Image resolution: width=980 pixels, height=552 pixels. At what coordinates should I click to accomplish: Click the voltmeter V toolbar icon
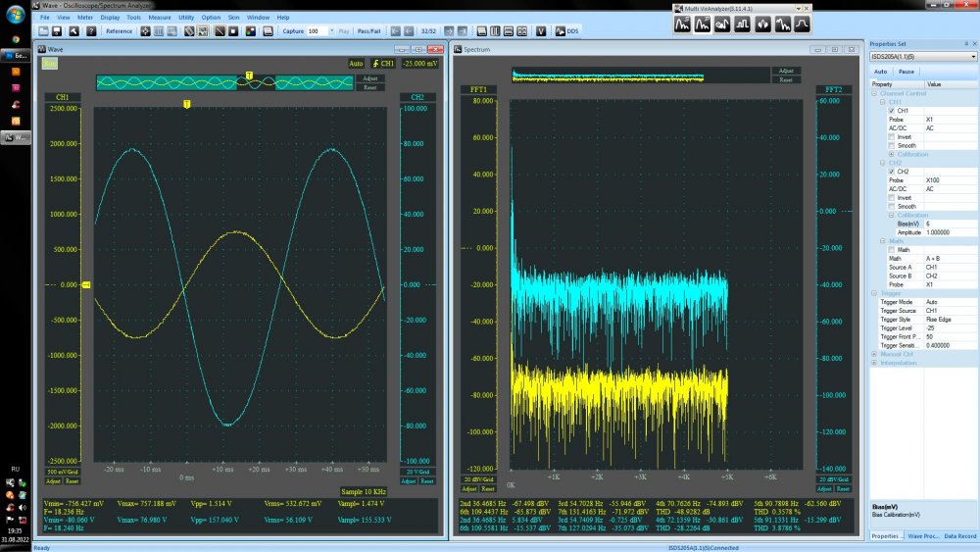pos(540,31)
